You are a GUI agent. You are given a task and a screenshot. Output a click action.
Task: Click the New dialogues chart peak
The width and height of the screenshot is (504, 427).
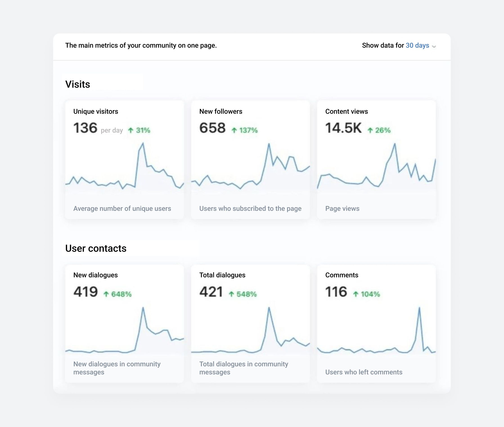pyautogui.click(x=143, y=308)
